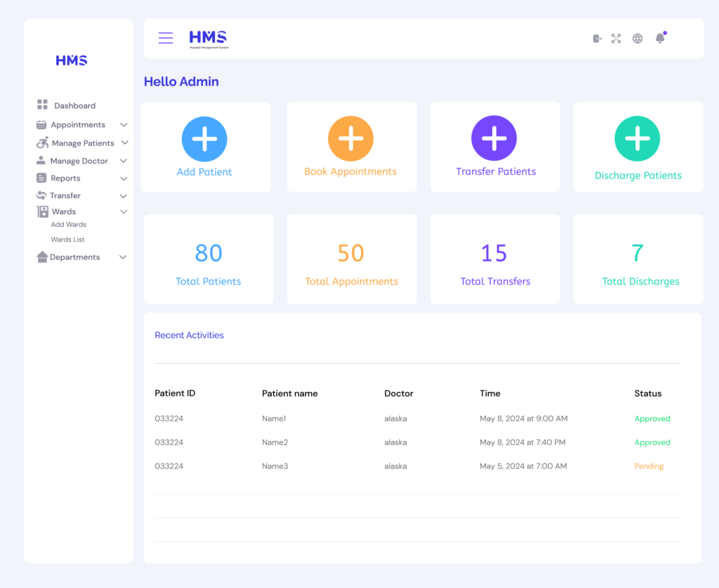Click the logout icon in header
This screenshot has height=588, width=719.
[x=597, y=39]
